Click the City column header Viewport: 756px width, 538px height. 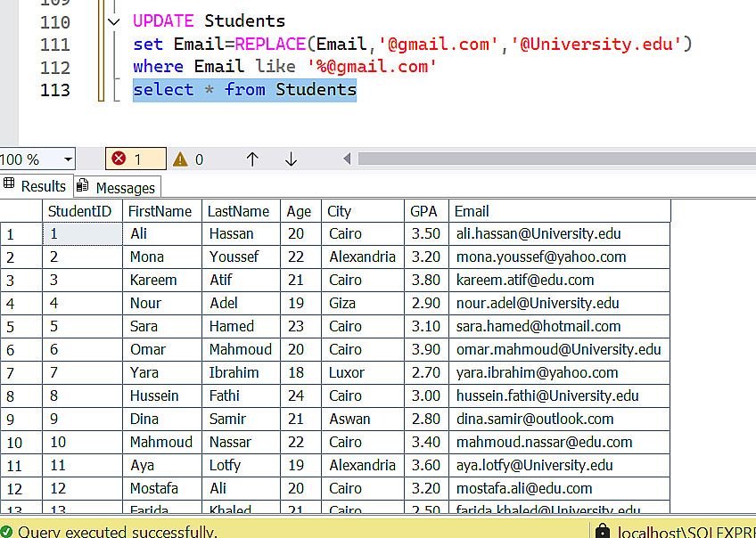click(363, 211)
